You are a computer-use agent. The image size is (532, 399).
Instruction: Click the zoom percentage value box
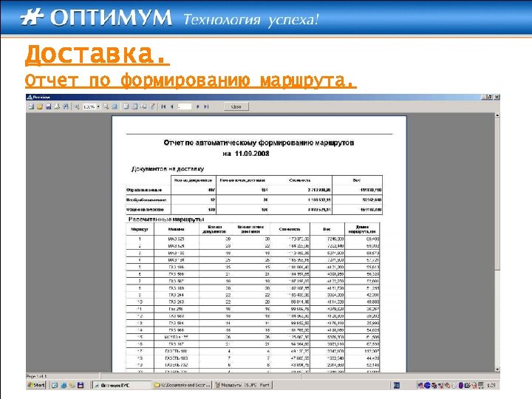[89, 106]
